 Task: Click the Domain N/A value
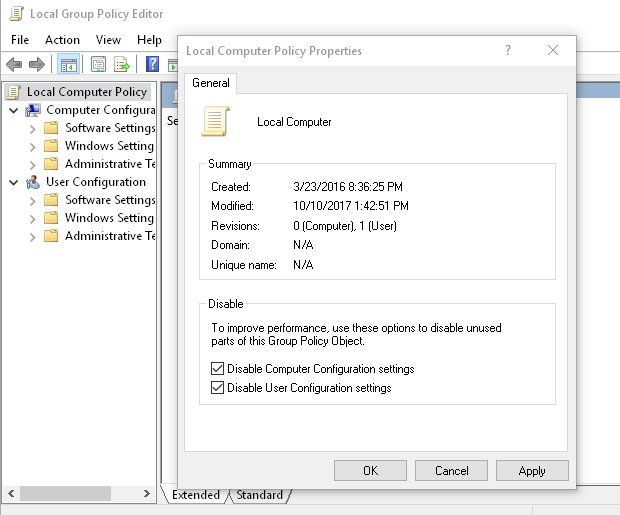(x=303, y=245)
